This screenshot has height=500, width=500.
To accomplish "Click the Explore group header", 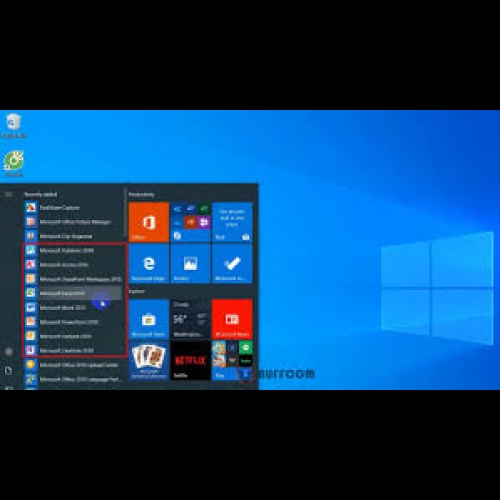I will pyautogui.click(x=137, y=291).
